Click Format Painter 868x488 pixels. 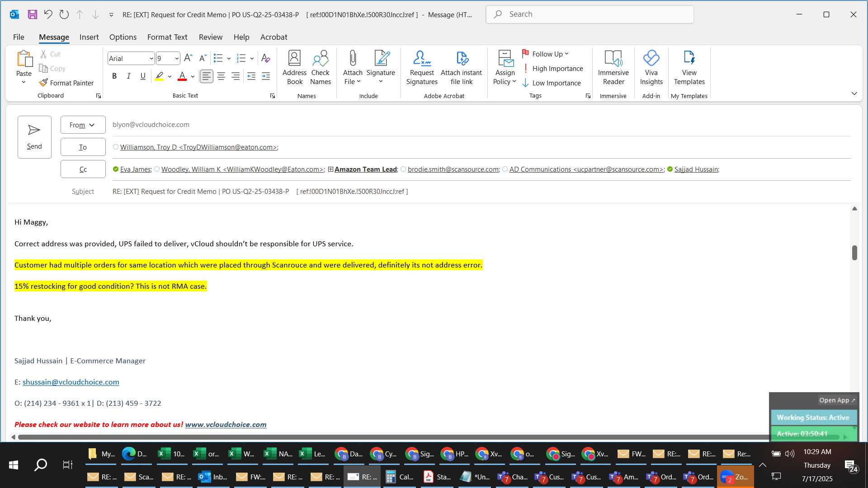(x=66, y=83)
